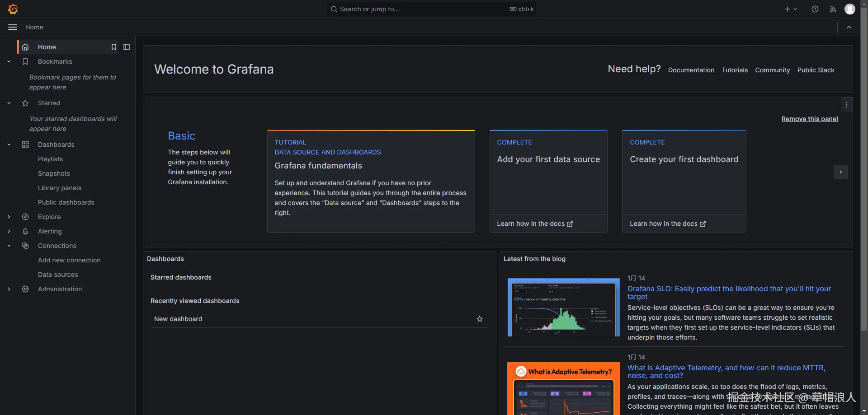This screenshot has height=415, width=868.
Task: Expand the Explore section
Action: click(x=9, y=217)
